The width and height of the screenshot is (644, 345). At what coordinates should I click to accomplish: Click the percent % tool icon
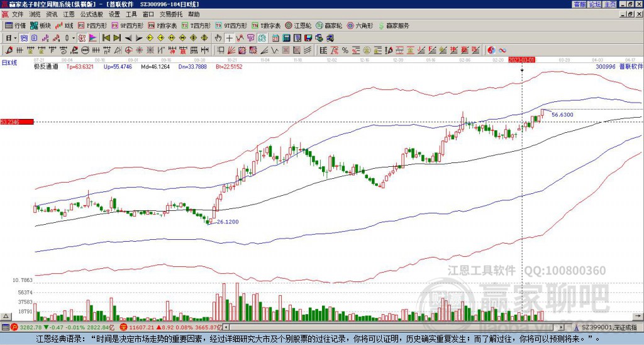tap(345, 50)
